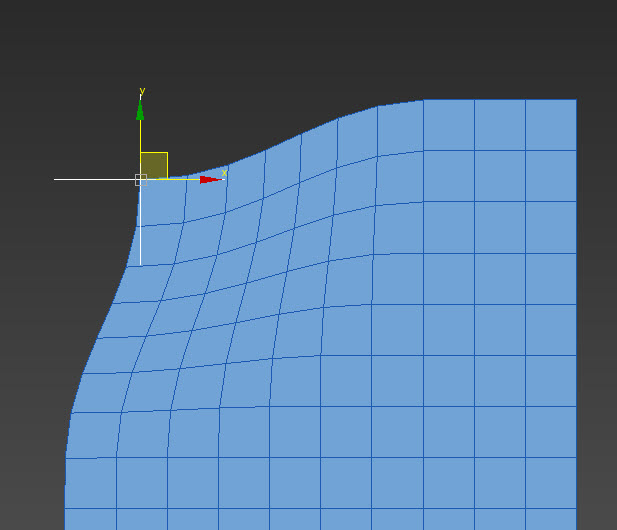This screenshot has height=530, width=617.
Task: Click the green Y-axis arrow of the gizmo
Action: pyautogui.click(x=140, y=110)
